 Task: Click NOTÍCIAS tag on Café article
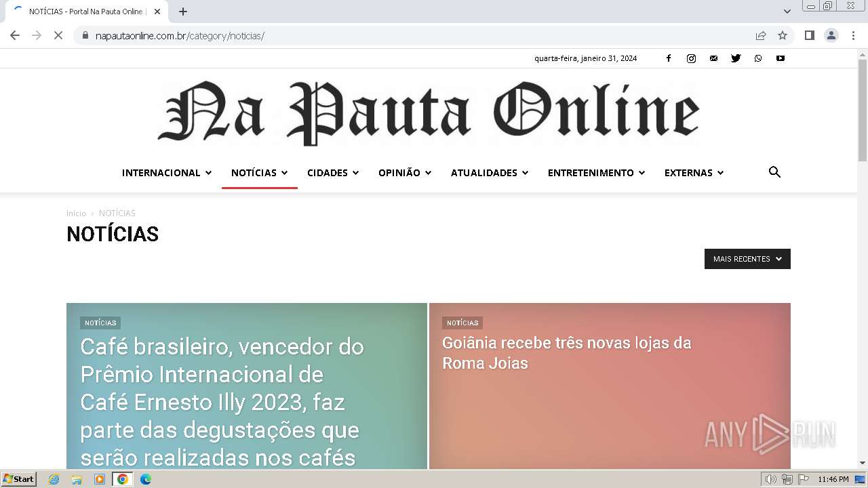click(x=100, y=323)
